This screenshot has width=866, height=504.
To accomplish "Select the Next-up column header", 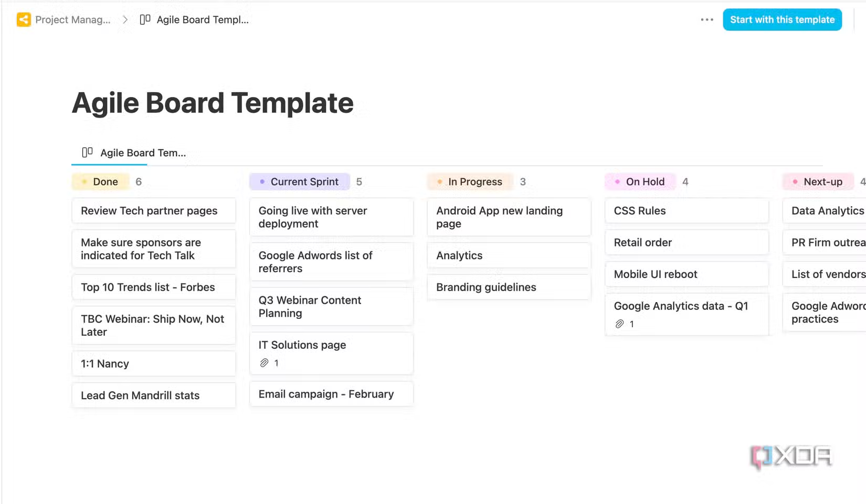I will coord(818,182).
